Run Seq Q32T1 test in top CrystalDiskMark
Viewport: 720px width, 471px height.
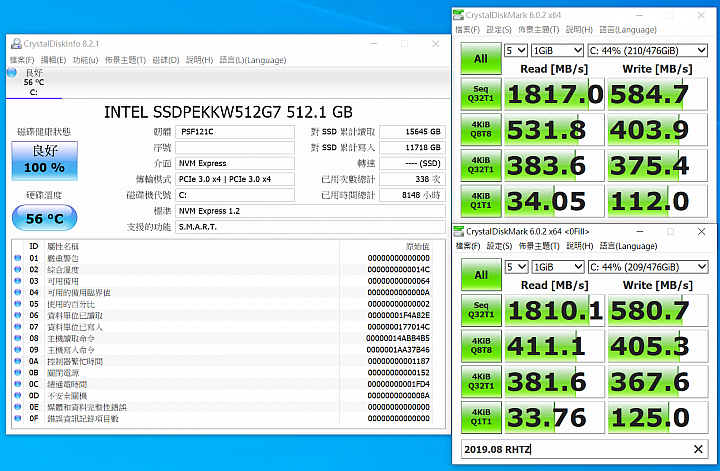tap(481, 94)
